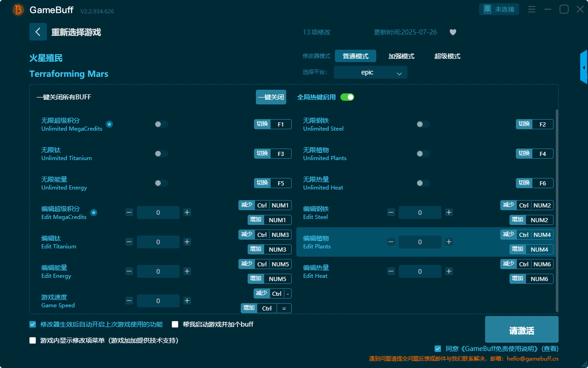Toggle Unlimited Titanium switch
The image size is (588, 368).
point(161,154)
